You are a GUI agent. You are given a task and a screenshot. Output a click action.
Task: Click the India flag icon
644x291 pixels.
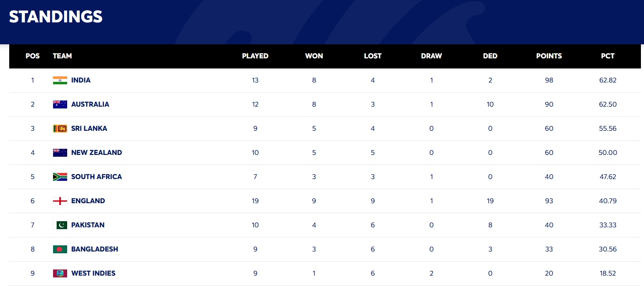click(60, 80)
